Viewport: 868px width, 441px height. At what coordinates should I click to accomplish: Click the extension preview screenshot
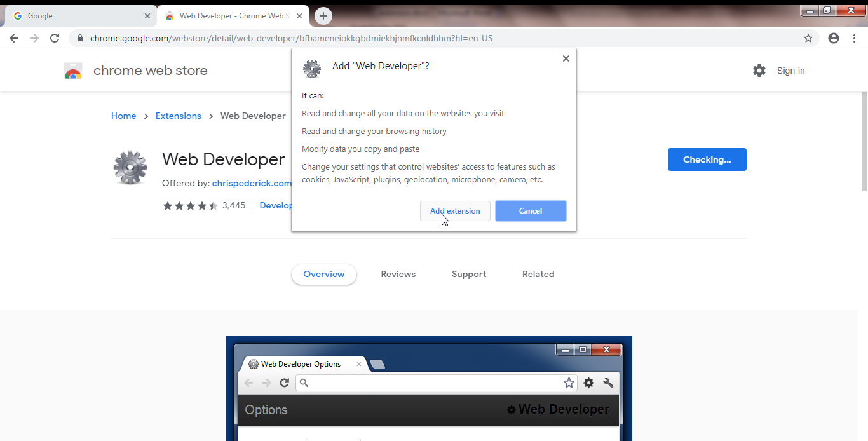click(x=429, y=388)
